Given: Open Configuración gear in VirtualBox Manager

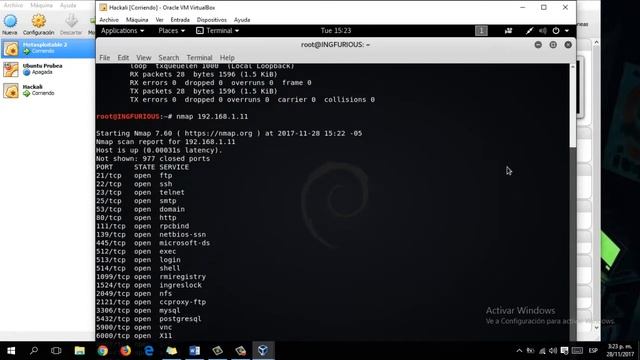Looking at the screenshot, I should (38, 24).
